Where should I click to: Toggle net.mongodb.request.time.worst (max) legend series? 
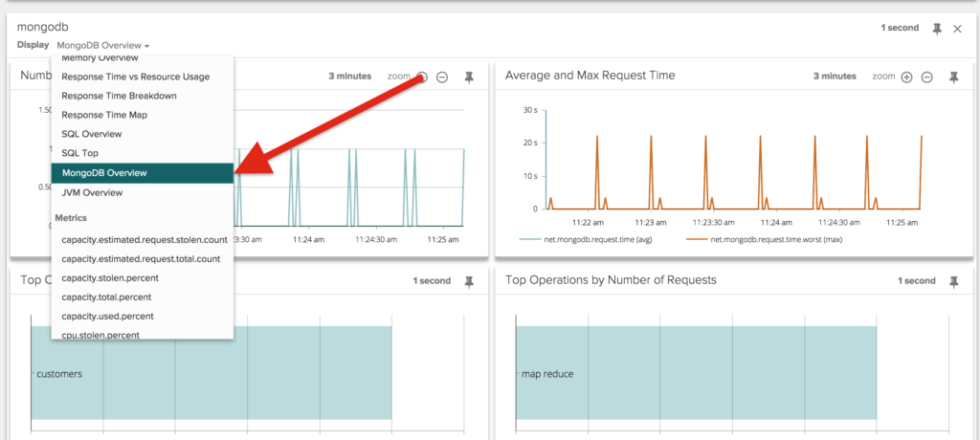(x=765, y=239)
